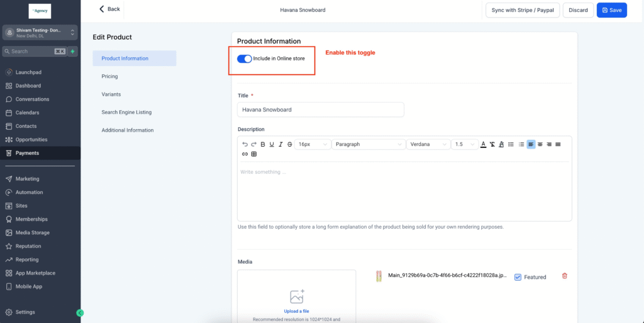Click the Save button
Viewport: 644px width, 323px height.
611,10
